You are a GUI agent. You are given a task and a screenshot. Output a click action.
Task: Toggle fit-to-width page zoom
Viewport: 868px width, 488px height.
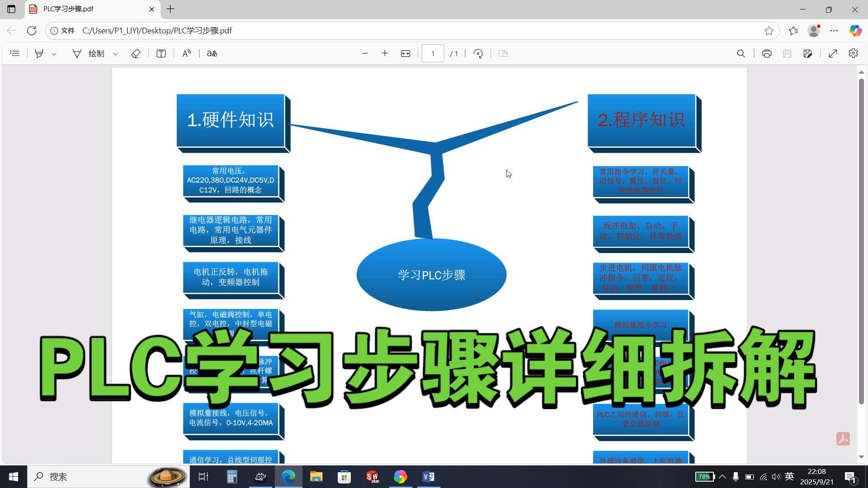point(405,53)
